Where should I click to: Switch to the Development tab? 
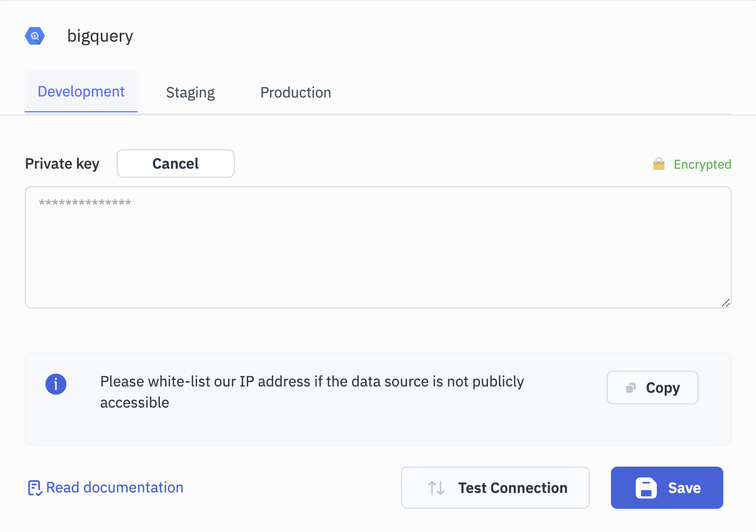click(81, 92)
